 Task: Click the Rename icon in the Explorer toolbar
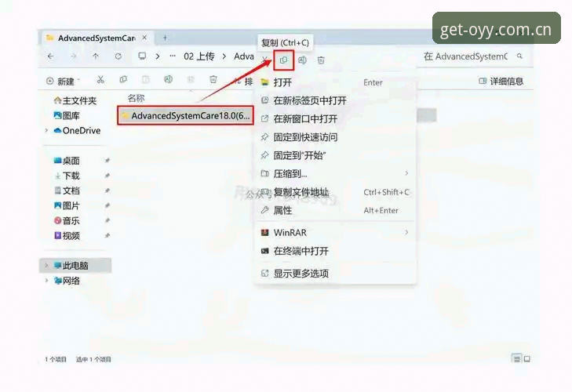click(x=168, y=79)
